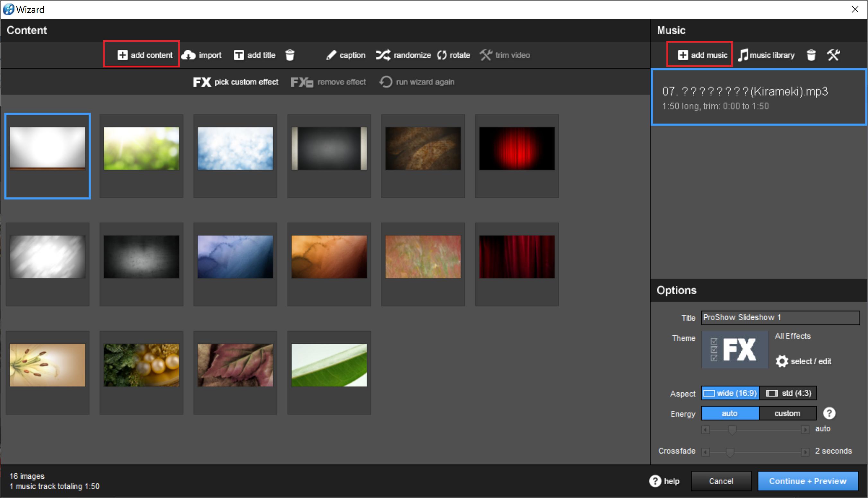Click the randomize shuffle icon
The width and height of the screenshot is (868, 498).
(x=383, y=55)
